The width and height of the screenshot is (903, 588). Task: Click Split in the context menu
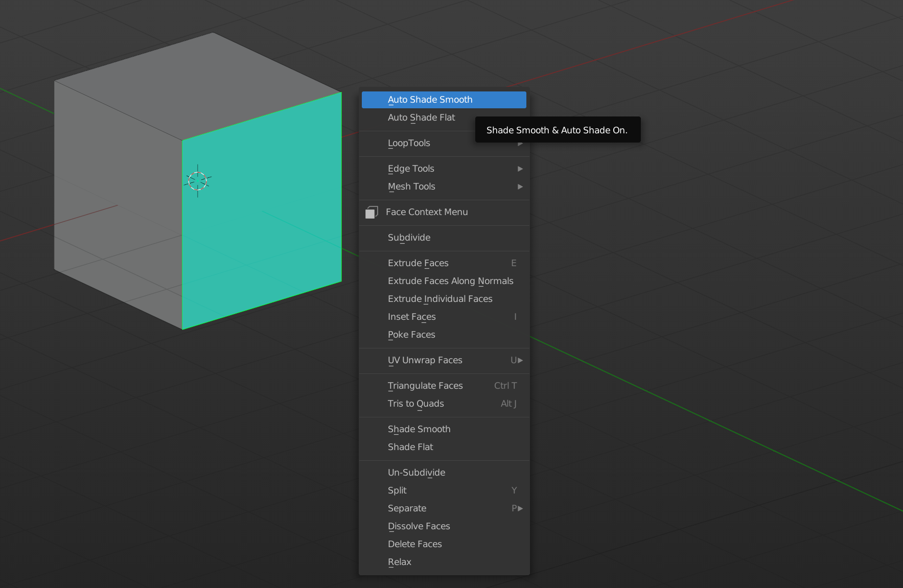(x=444, y=490)
